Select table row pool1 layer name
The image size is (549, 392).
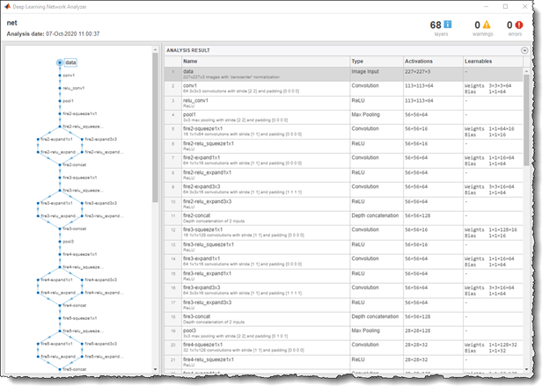coord(189,114)
